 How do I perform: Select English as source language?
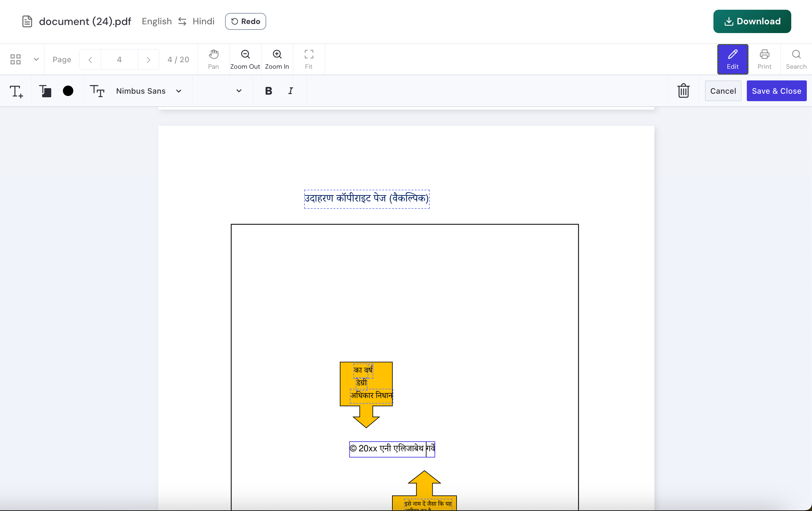[x=156, y=21]
